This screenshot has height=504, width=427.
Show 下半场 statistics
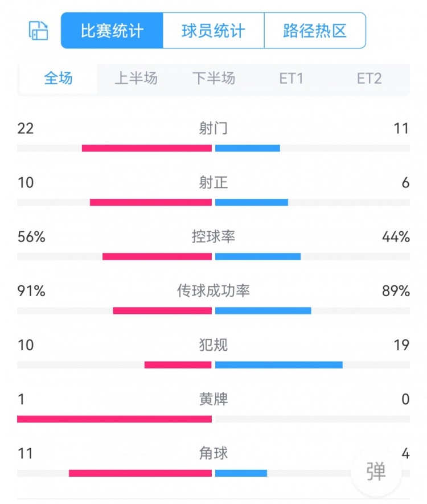coord(213,79)
